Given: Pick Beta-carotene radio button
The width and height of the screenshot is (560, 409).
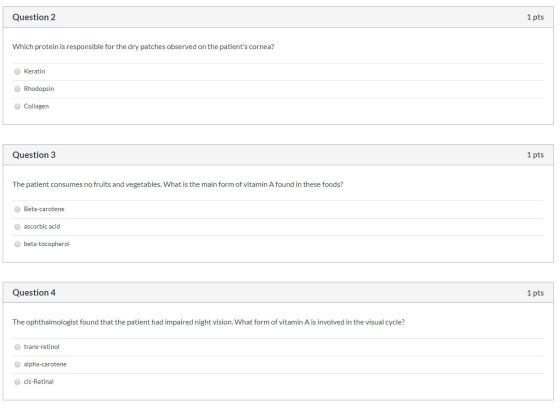Looking at the screenshot, I should [x=17, y=209].
